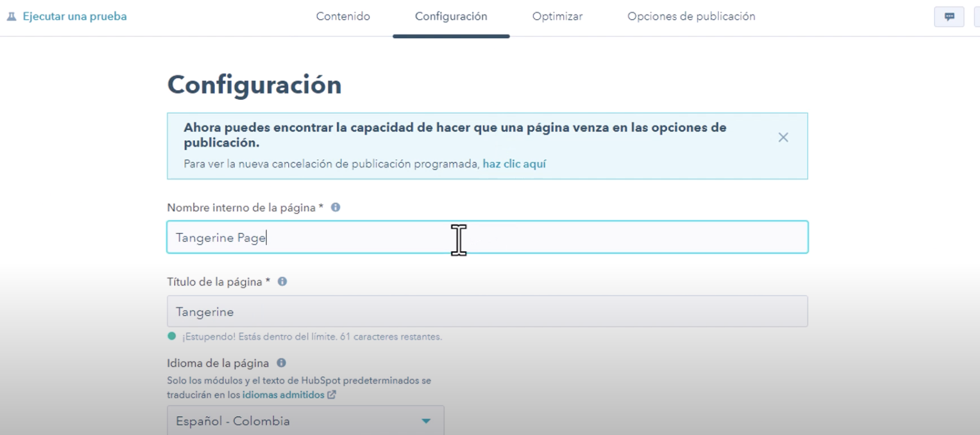Follow the 'haz clic aquí' link
The width and height of the screenshot is (980, 435).
tap(514, 164)
